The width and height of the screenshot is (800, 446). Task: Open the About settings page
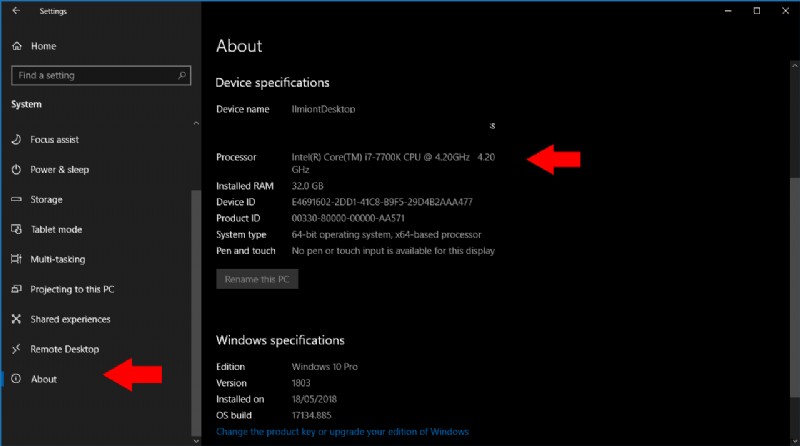pyautogui.click(x=44, y=379)
